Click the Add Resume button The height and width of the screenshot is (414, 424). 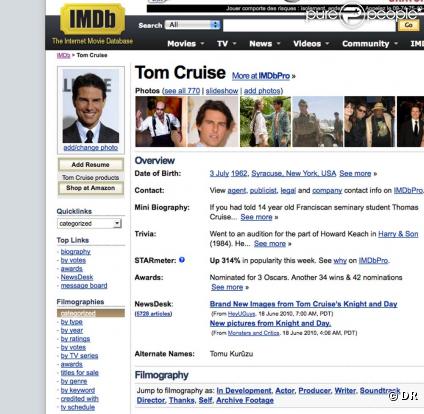pos(91,165)
